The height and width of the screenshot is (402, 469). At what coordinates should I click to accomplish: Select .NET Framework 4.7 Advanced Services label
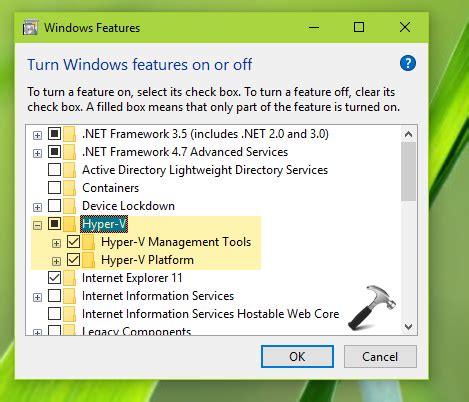(x=185, y=152)
